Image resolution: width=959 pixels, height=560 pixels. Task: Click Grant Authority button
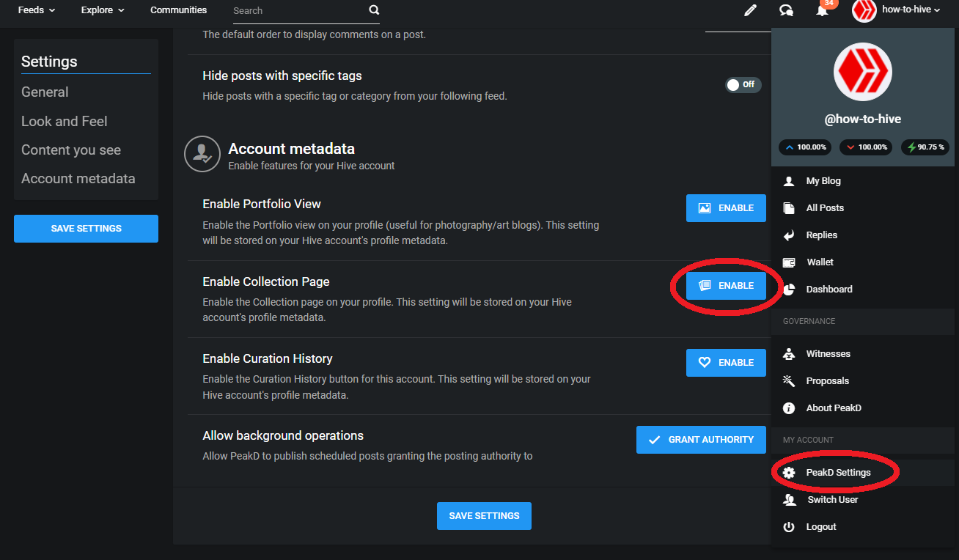click(x=701, y=440)
